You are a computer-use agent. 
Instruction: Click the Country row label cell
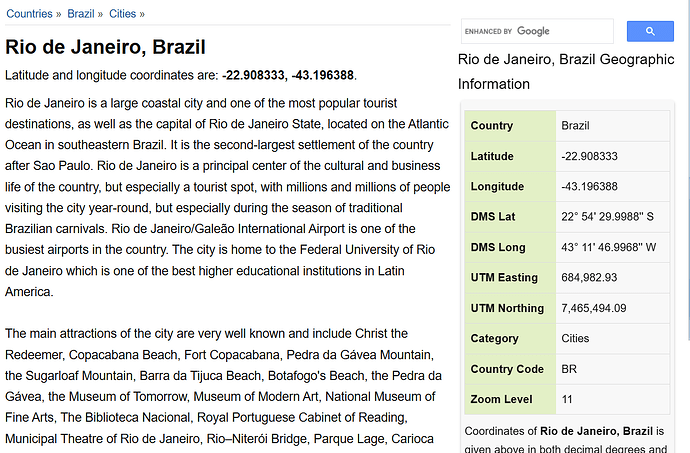click(x=510, y=126)
